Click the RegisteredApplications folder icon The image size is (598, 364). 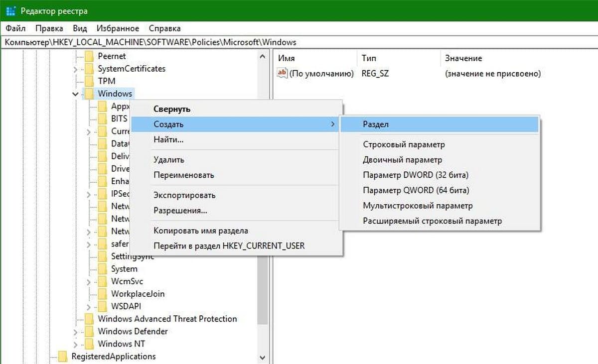pyautogui.click(x=63, y=357)
